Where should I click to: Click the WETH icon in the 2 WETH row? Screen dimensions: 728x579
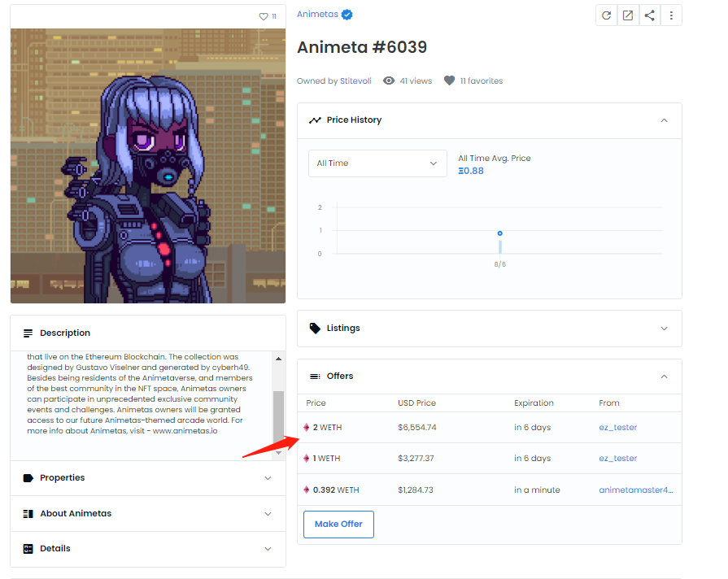click(x=307, y=427)
